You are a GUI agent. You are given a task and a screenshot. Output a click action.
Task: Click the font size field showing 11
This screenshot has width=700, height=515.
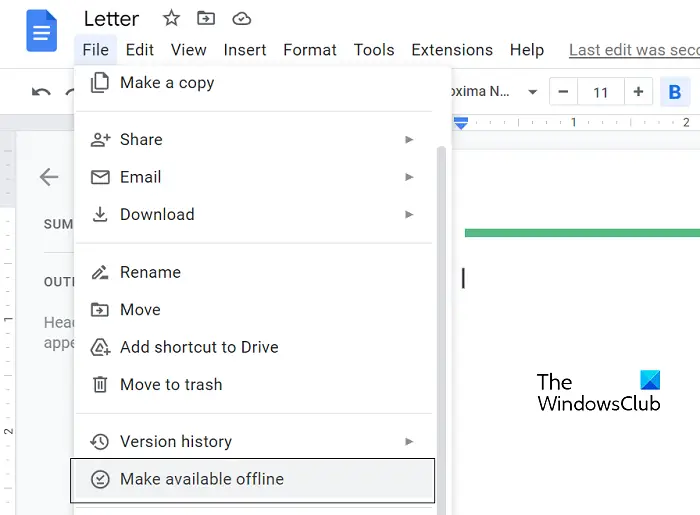(x=600, y=92)
